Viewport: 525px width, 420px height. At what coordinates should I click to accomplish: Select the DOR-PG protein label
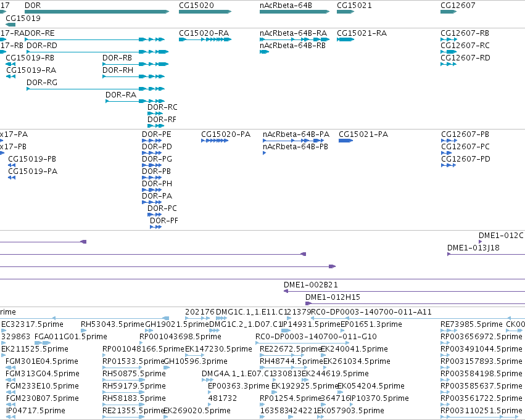[157, 159]
